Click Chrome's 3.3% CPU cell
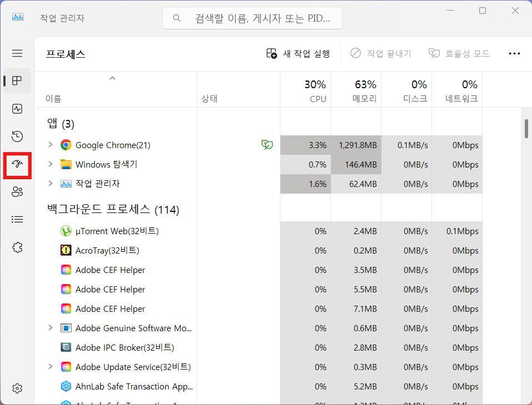 pyautogui.click(x=305, y=145)
